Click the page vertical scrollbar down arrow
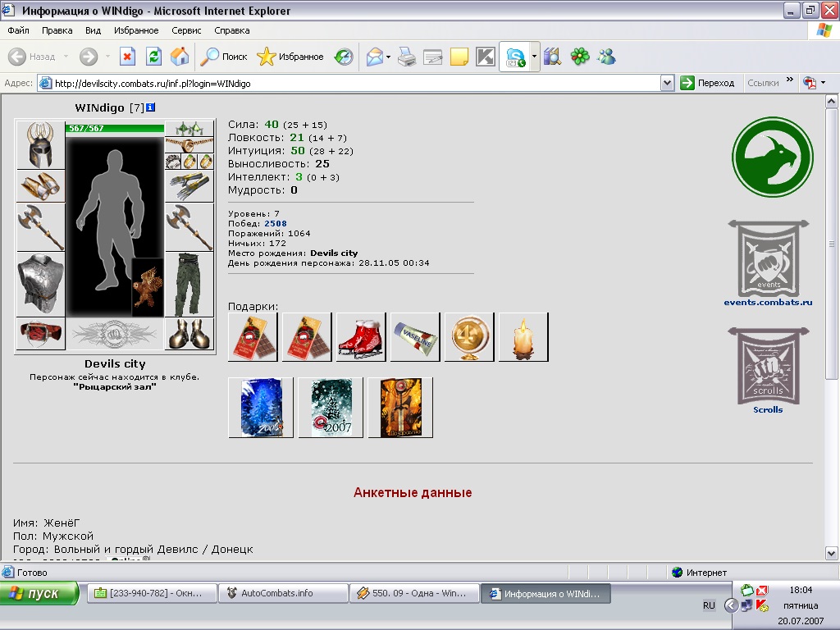Image resolution: width=840 pixels, height=630 pixels. pos(831,553)
